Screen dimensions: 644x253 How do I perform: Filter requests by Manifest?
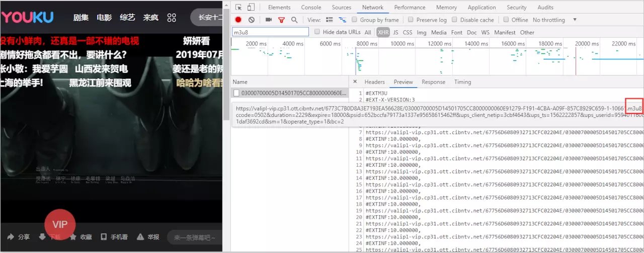click(505, 32)
